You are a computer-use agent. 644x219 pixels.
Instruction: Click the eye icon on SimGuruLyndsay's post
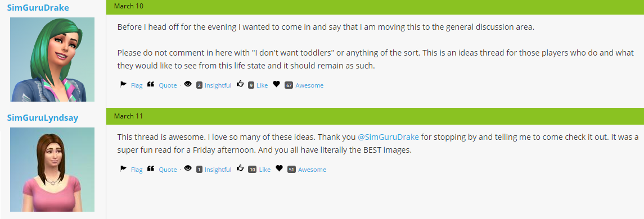pyautogui.click(x=188, y=168)
